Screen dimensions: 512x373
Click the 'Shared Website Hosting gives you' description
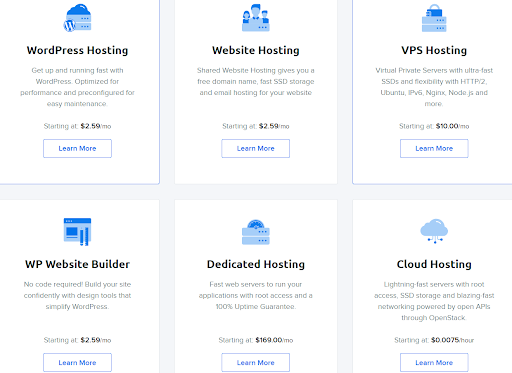[x=256, y=81]
